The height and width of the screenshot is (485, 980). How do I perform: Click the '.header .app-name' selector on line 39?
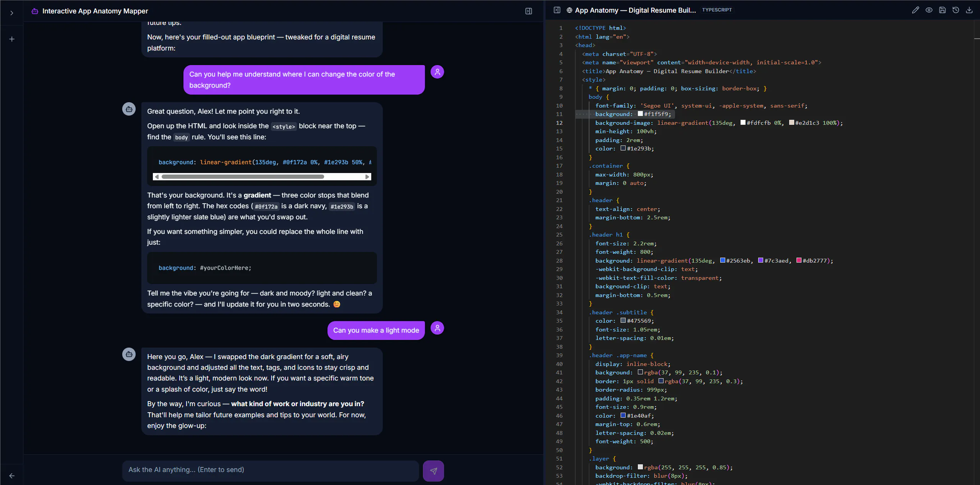pos(618,355)
